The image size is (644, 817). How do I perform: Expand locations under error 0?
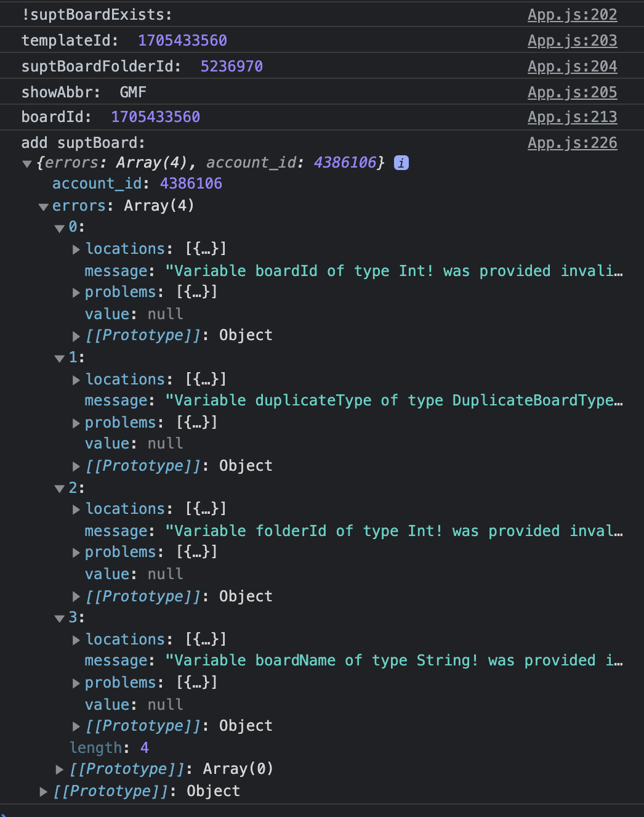(x=76, y=250)
